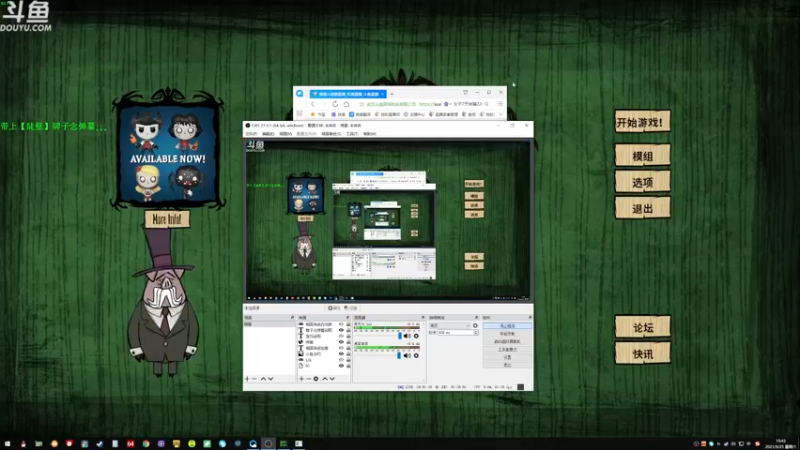Click the Available Now character poster
Viewport: 800px width, 450px height.
167,154
